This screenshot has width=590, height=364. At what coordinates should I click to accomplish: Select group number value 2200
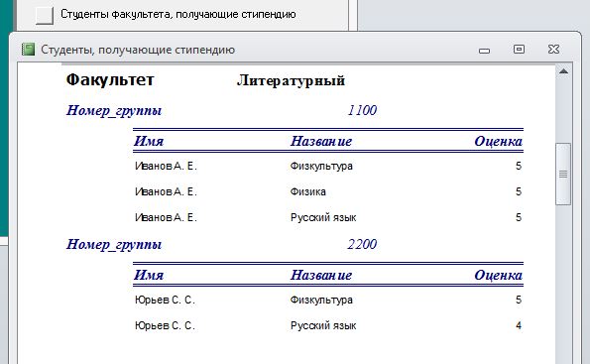362,244
